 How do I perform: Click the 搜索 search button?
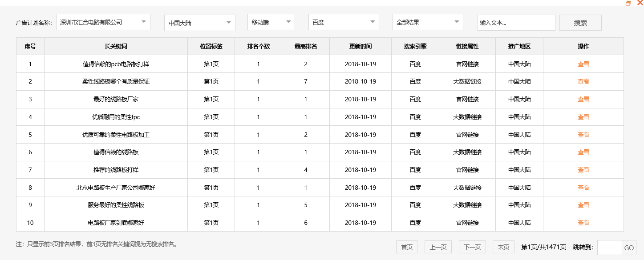(x=580, y=22)
